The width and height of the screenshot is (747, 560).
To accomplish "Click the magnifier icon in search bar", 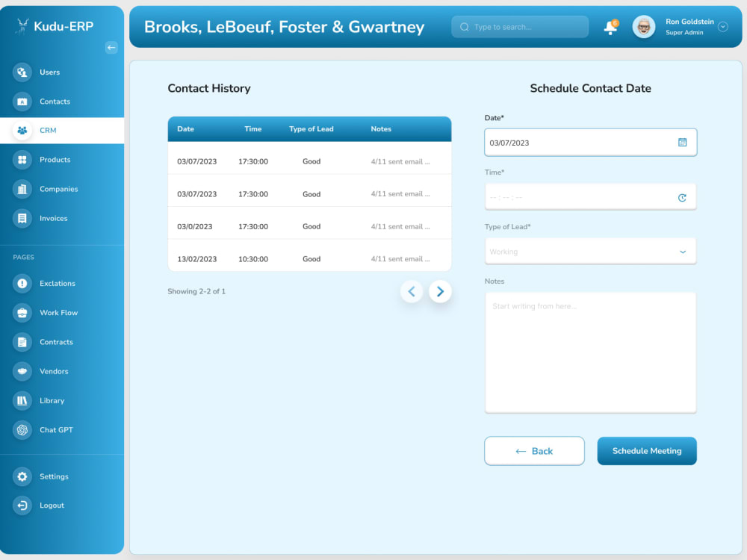I will coord(465,27).
